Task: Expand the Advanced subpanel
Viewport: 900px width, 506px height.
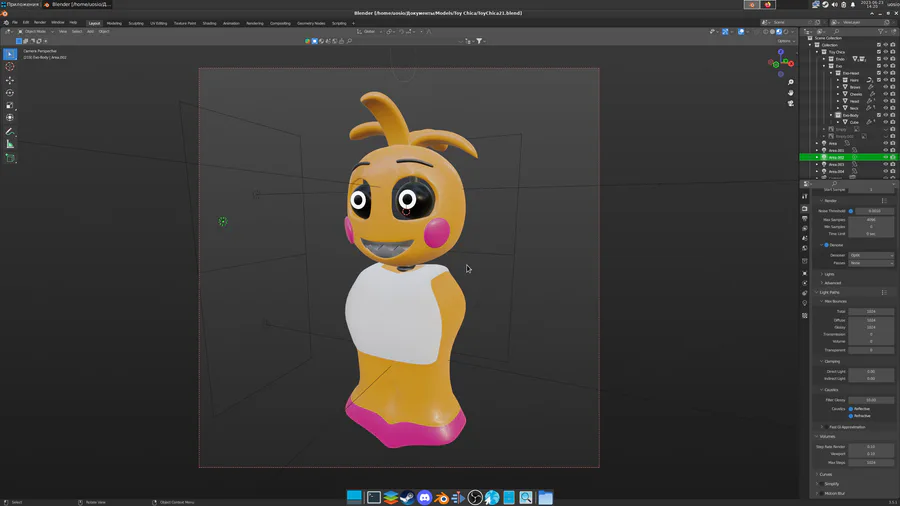Action: (830, 283)
